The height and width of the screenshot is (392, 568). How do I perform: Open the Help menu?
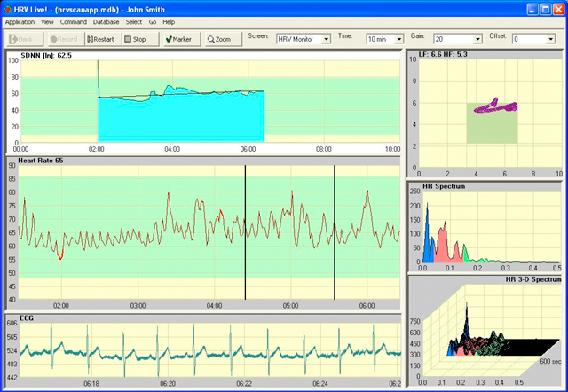click(x=169, y=20)
